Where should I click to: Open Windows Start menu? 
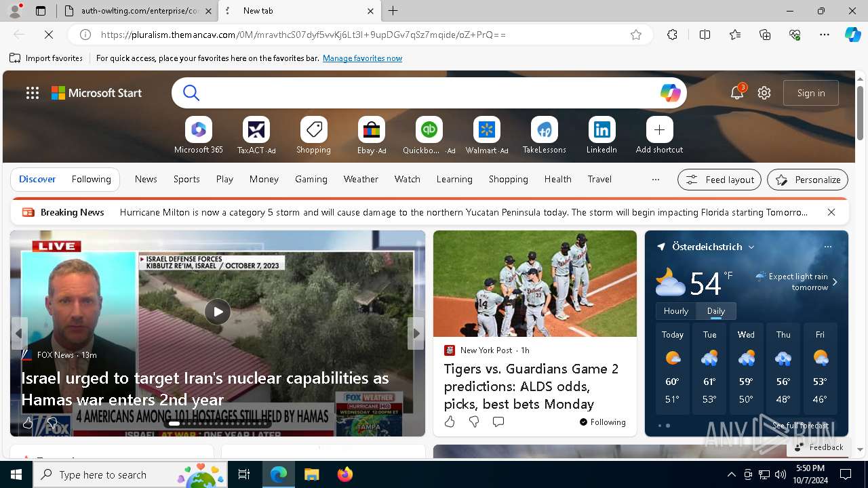tap(16, 474)
